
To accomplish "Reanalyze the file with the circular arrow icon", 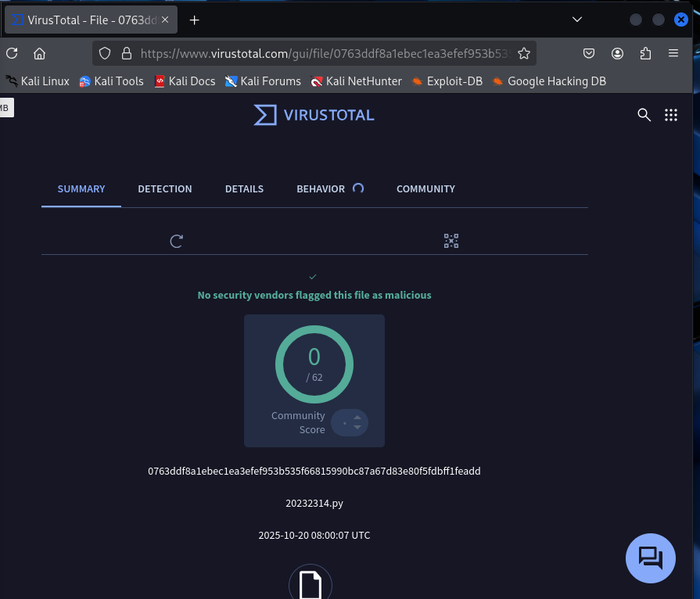I will point(176,241).
